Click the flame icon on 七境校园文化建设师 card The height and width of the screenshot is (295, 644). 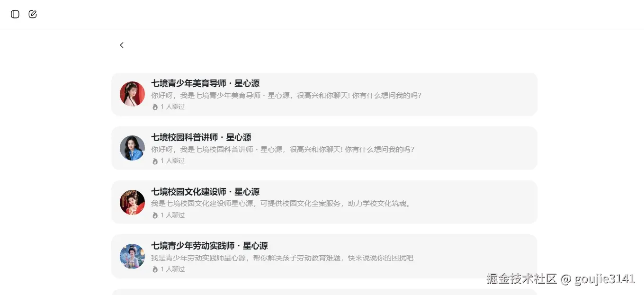pyautogui.click(x=155, y=215)
